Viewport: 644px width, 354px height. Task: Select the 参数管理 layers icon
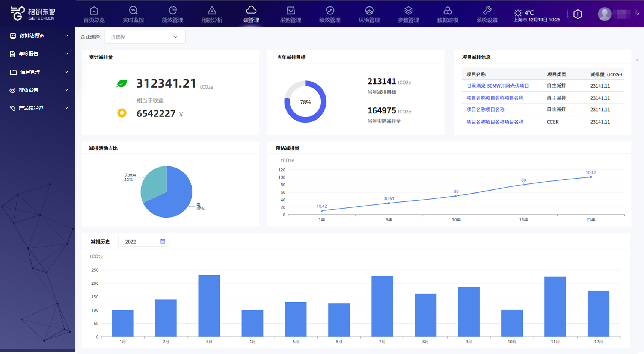coord(409,11)
